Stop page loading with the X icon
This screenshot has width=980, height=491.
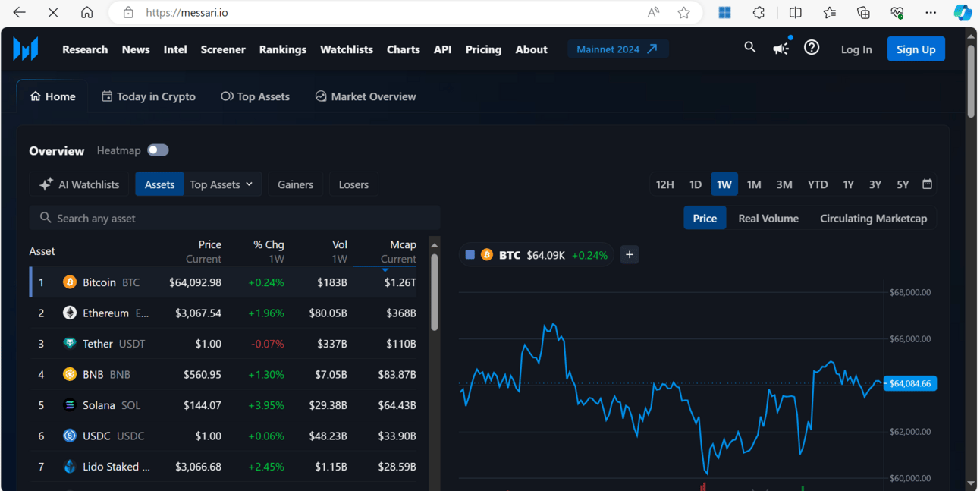point(53,12)
